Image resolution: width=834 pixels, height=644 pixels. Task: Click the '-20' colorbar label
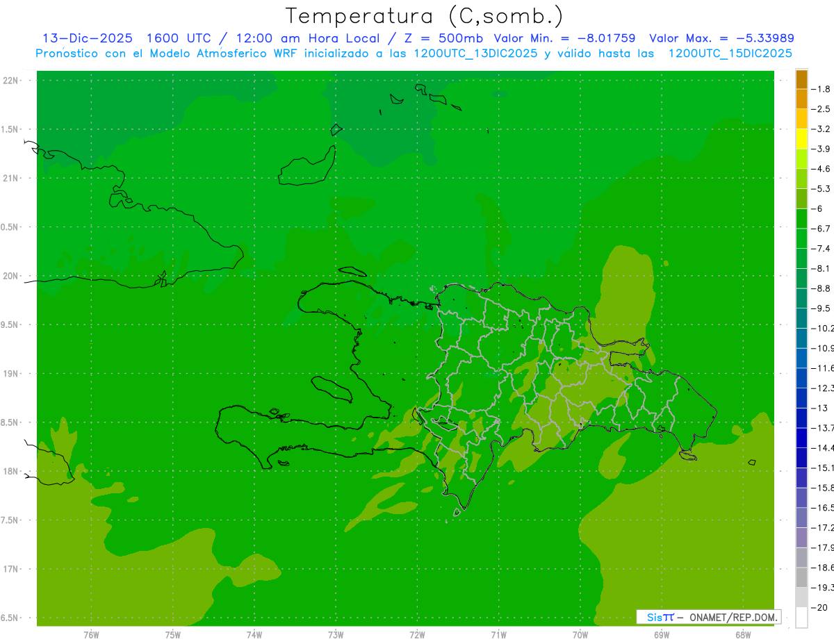[x=819, y=608]
